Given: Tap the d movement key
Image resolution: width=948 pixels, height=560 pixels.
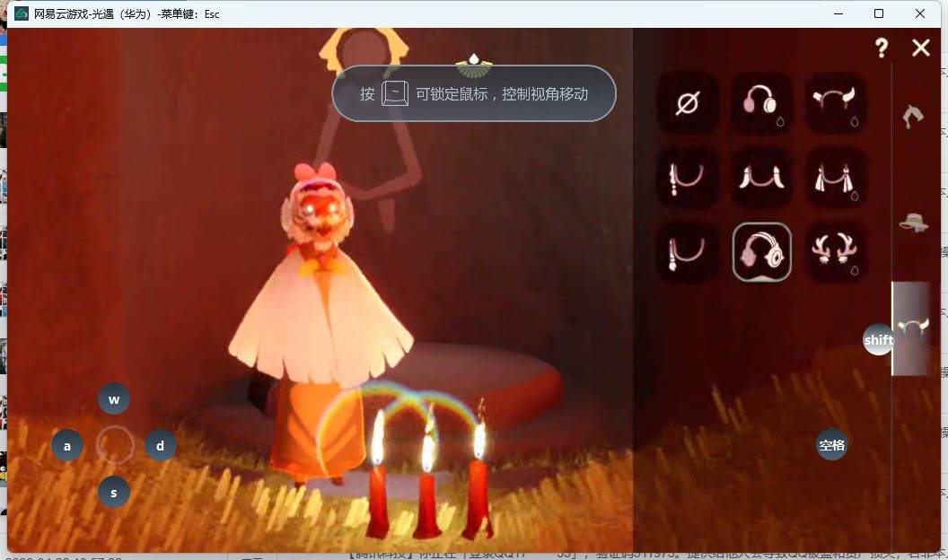Looking at the screenshot, I should tap(160, 446).
